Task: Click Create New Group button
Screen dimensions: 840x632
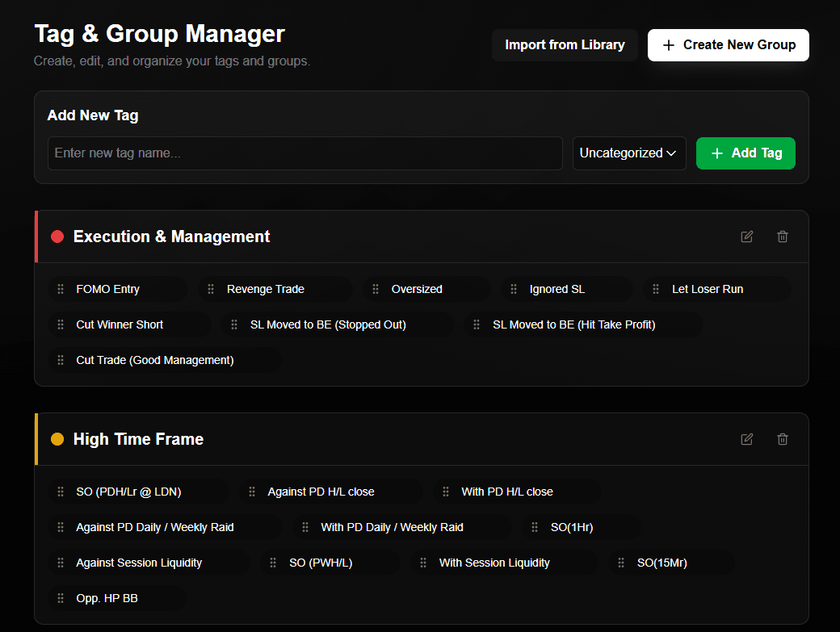Action: (728, 45)
